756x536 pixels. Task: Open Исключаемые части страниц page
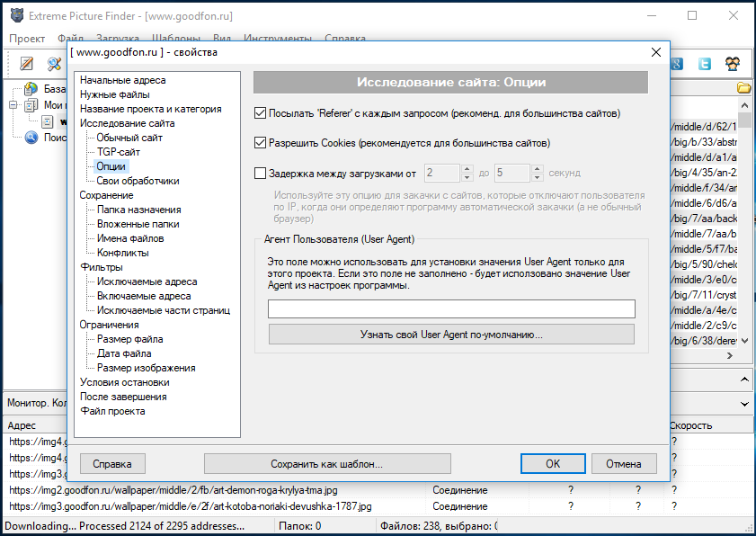coord(164,310)
